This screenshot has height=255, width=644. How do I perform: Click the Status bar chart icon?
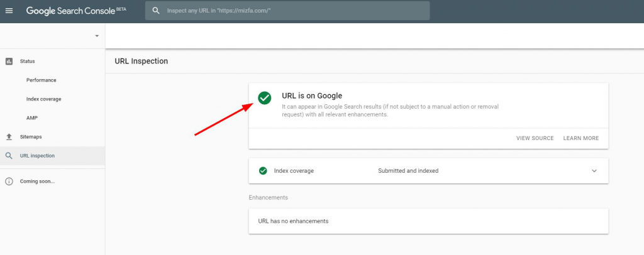(x=9, y=61)
